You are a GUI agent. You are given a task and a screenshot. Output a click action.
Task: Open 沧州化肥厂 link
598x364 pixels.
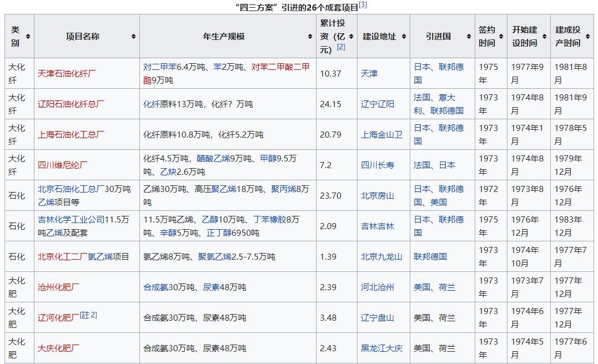(58, 287)
